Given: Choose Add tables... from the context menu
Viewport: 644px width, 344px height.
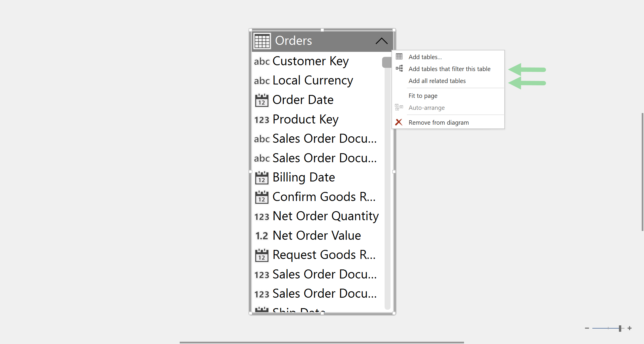Looking at the screenshot, I should click(x=425, y=57).
